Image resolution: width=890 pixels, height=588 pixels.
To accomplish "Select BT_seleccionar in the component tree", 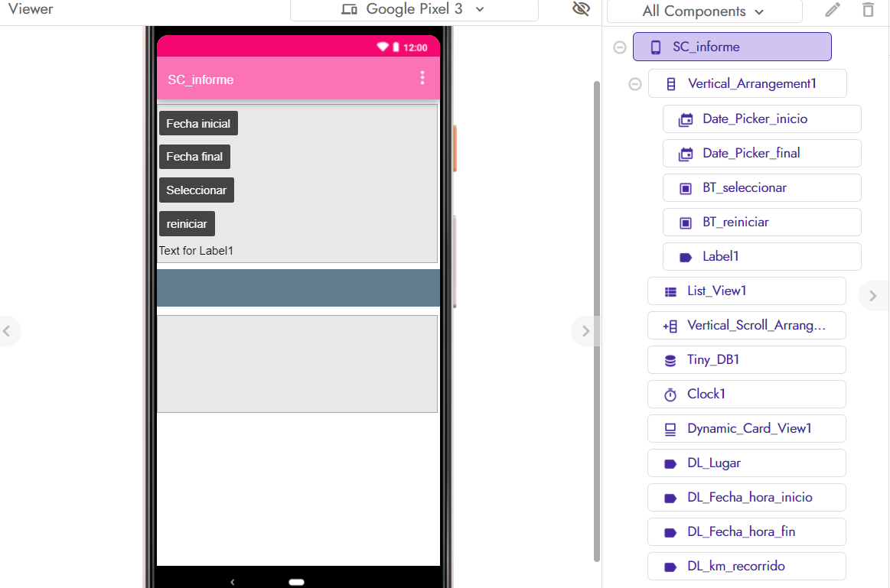I will (x=761, y=187).
